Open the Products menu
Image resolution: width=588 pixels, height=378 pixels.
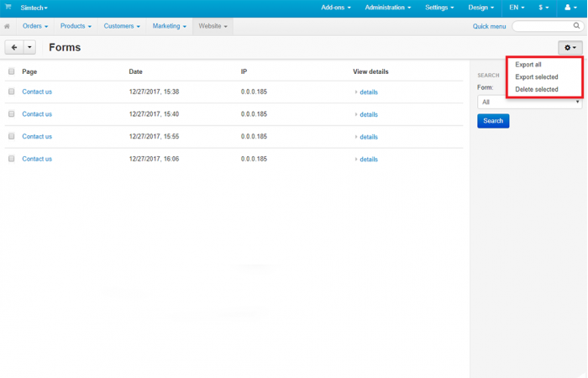click(x=76, y=26)
